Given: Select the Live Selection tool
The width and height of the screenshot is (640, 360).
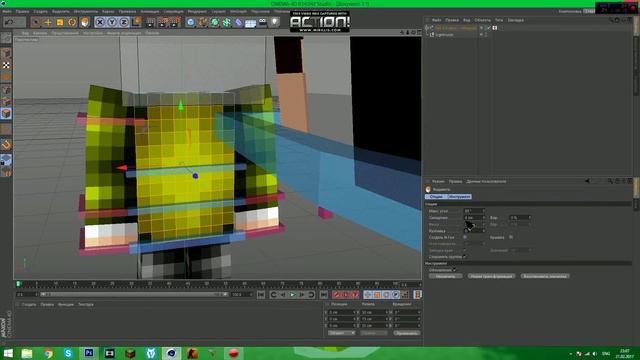Looking at the screenshot, I should (36, 22).
